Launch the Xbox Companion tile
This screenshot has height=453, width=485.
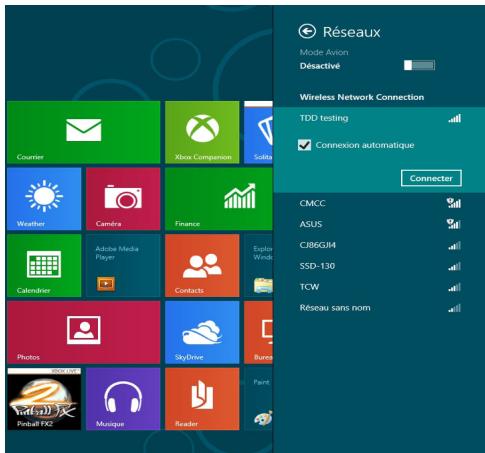tap(202, 132)
